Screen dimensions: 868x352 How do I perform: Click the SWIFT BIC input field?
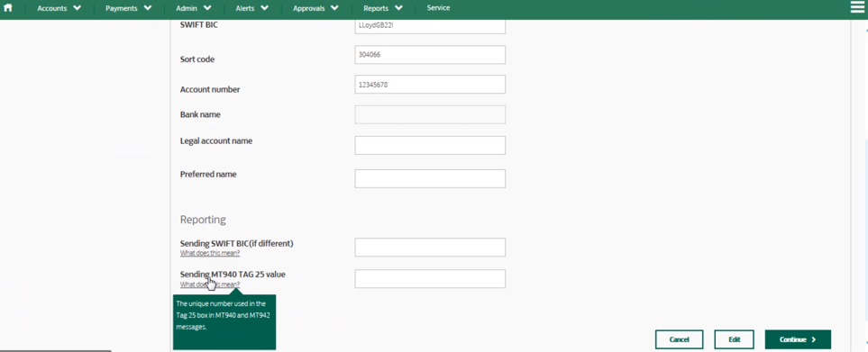pyautogui.click(x=430, y=26)
